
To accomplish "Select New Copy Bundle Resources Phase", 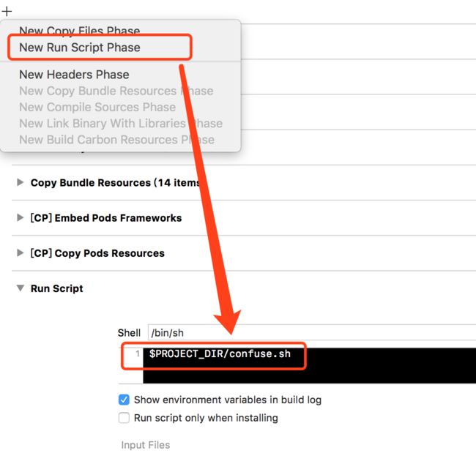I will tap(116, 91).
